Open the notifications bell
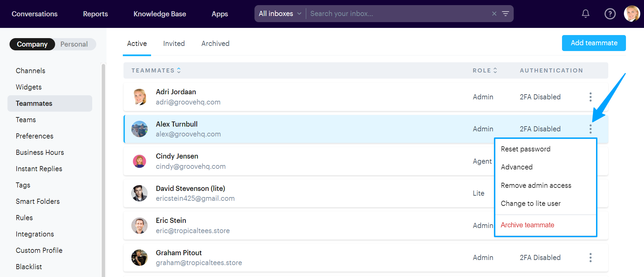Image resolution: width=644 pixels, height=277 pixels. coord(585,14)
